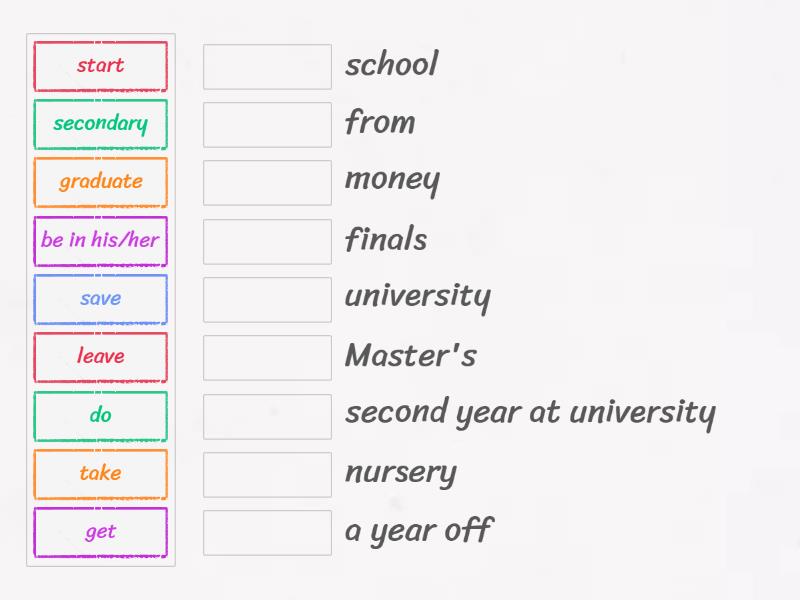This screenshot has width=800, height=600.
Task: Click the answer box next to "Master's"
Action: click(267, 357)
